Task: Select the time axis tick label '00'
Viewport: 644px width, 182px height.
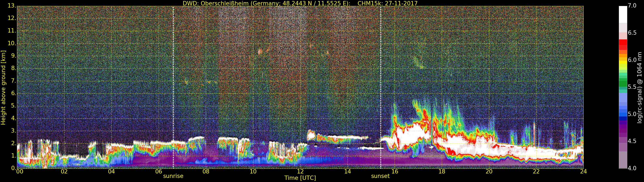Action: coord(20,172)
